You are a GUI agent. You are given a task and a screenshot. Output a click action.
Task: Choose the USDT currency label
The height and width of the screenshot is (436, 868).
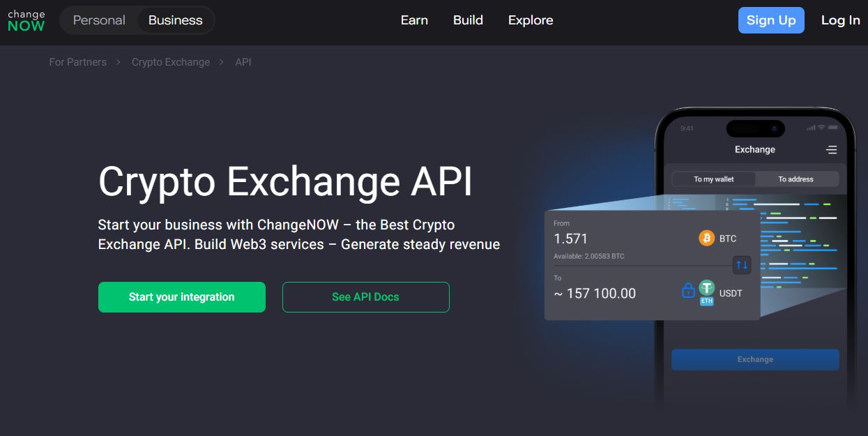click(x=731, y=294)
